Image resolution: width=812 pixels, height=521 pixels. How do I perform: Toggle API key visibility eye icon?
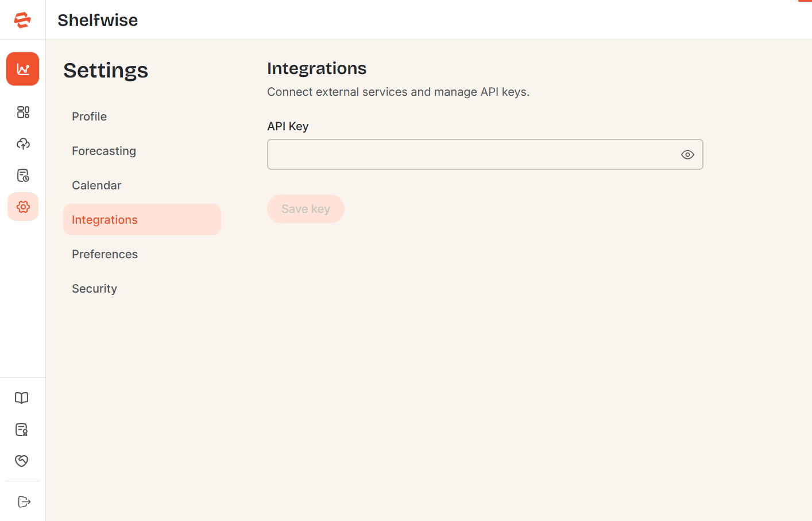687,154
